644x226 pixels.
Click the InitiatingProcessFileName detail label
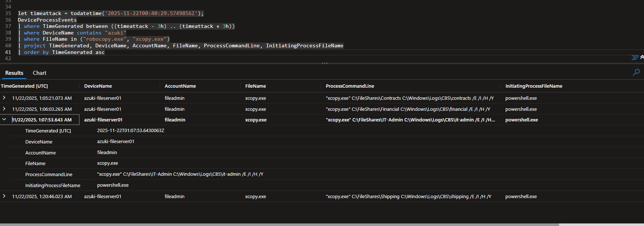click(53, 185)
